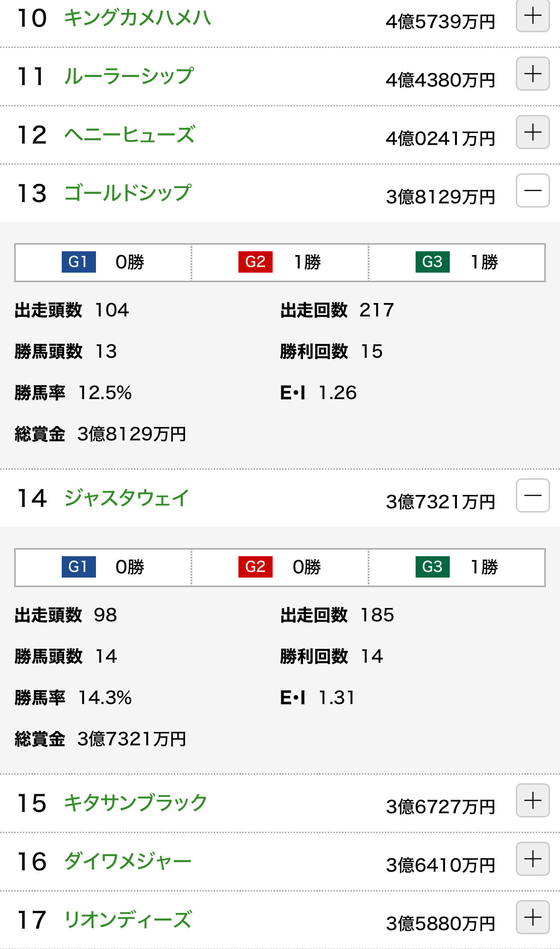This screenshot has height=949, width=560.
Task: Click the red G2 badge under ゴールドシップ
Action: [x=256, y=262]
